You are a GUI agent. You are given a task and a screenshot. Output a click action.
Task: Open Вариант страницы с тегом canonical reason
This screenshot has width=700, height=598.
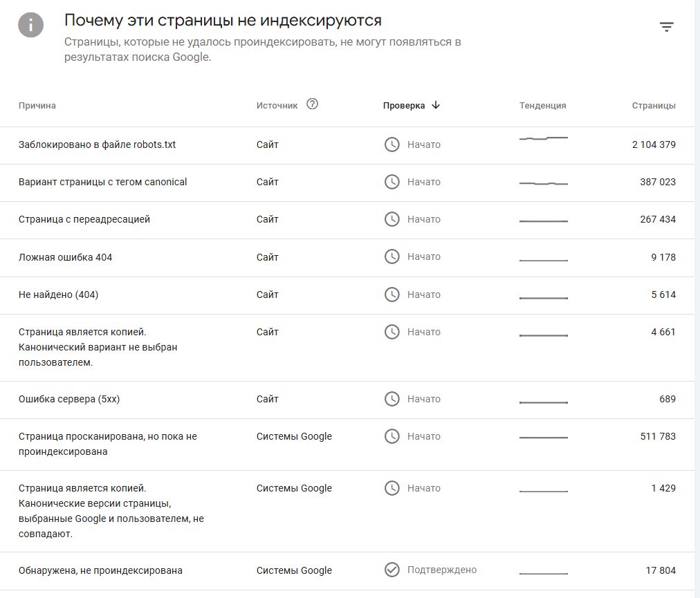[102, 182]
